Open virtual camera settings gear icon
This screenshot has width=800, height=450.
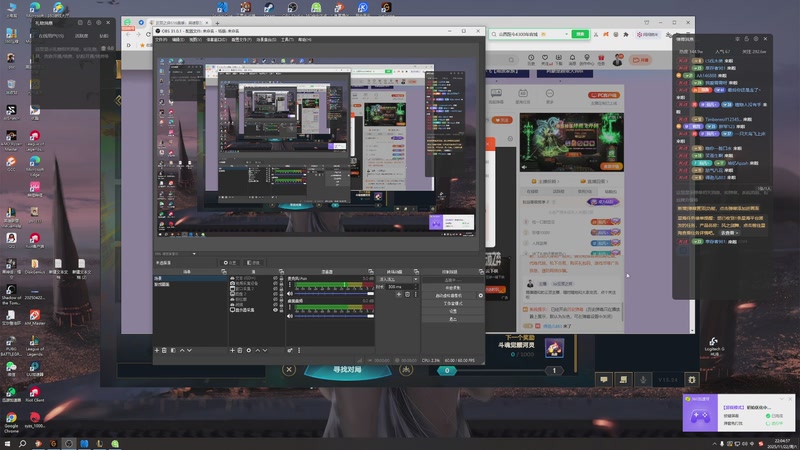click(481, 295)
